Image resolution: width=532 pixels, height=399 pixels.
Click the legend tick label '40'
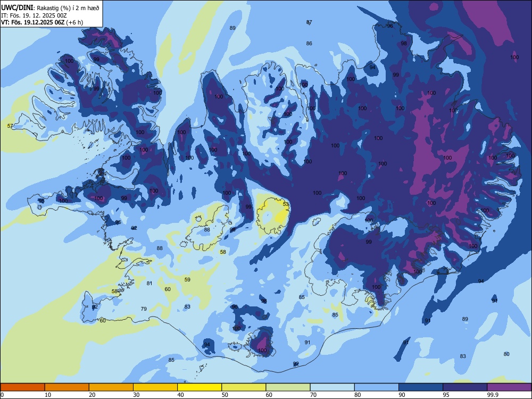click(180, 395)
